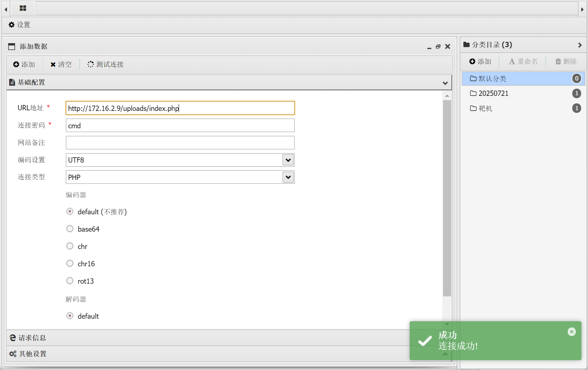
Task: Click the form vertical scrollbar thumb
Action: 447,198
